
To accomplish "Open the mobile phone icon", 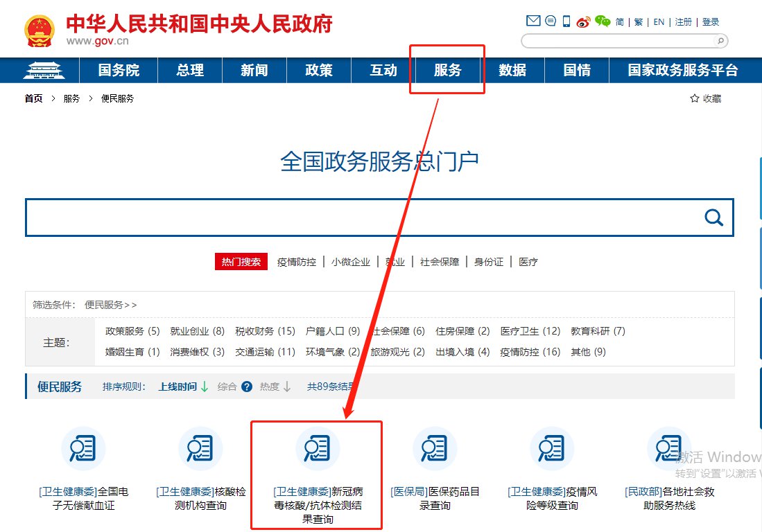I will coord(566,21).
